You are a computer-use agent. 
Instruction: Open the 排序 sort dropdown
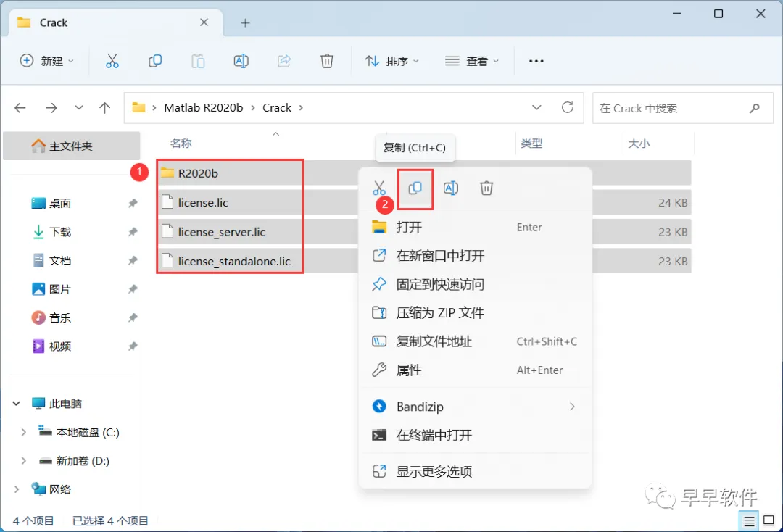point(391,61)
